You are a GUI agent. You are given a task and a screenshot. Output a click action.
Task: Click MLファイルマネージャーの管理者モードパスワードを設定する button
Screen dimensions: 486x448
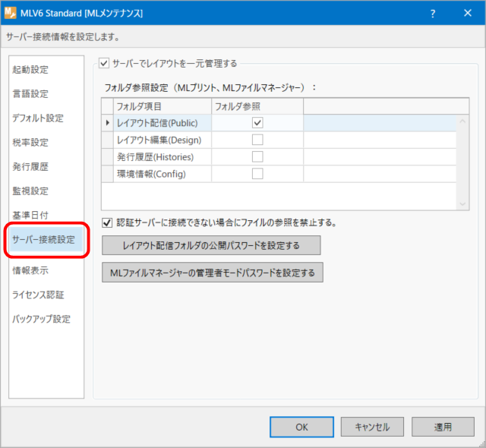(213, 273)
